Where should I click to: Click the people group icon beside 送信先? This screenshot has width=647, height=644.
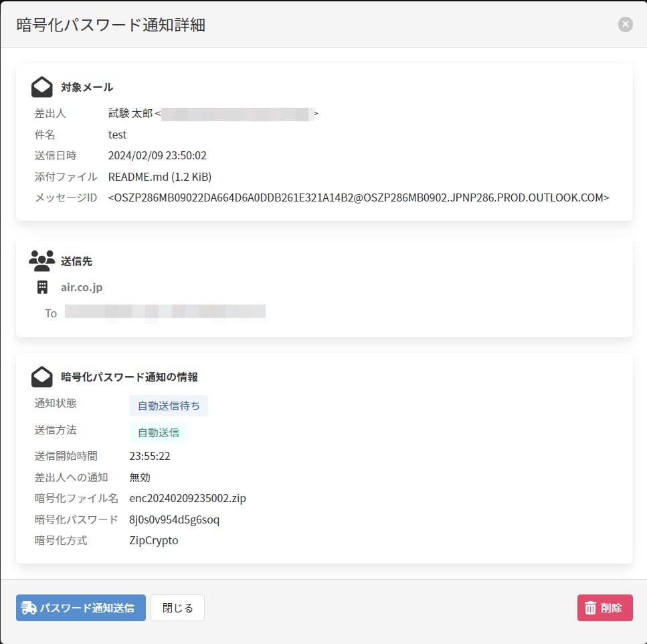coord(42,260)
